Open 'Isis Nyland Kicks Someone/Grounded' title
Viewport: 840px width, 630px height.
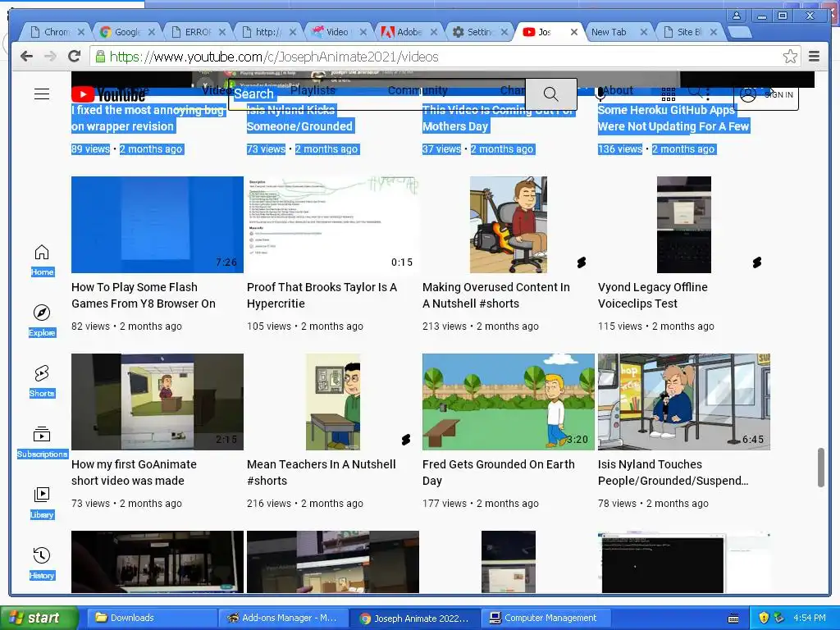pyautogui.click(x=300, y=118)
